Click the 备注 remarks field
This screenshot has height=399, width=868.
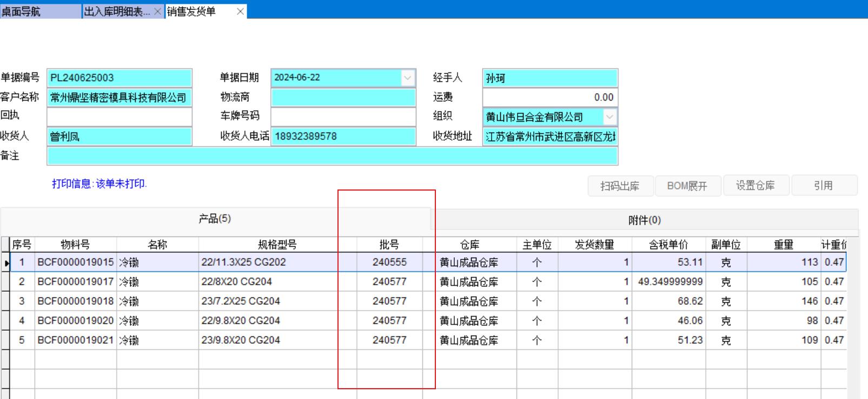[332, 156]
